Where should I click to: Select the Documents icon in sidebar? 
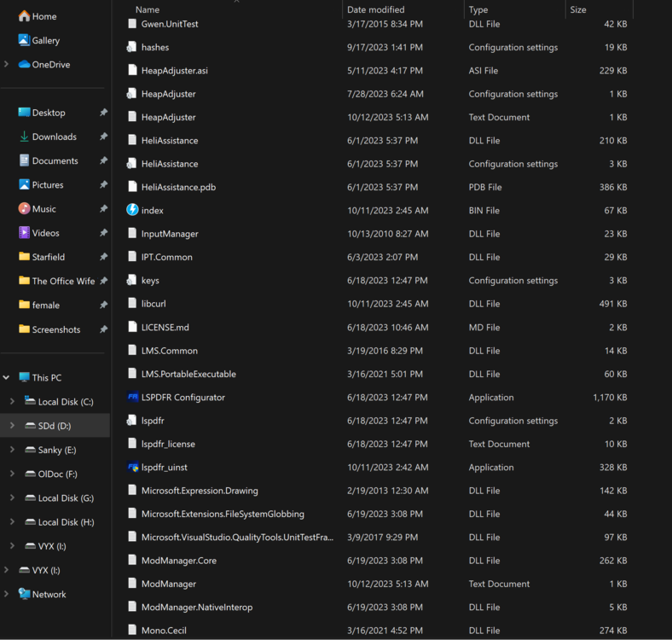click(24, 160)
